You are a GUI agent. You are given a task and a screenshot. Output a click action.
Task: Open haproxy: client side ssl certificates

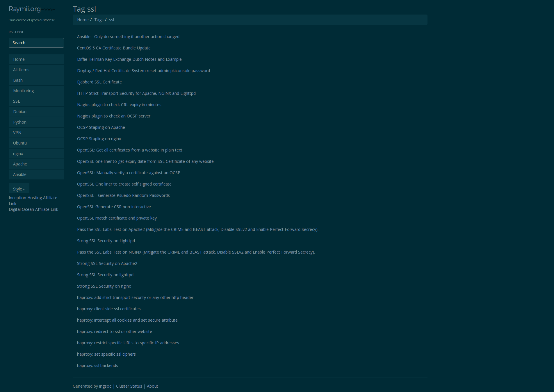pyautogui.click(x=109, y=309)
